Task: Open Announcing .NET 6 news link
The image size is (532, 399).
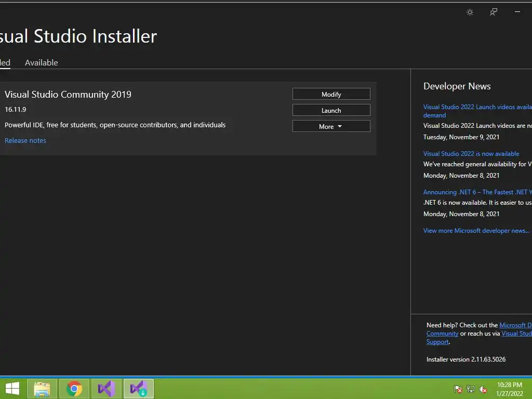Action: 477,192
